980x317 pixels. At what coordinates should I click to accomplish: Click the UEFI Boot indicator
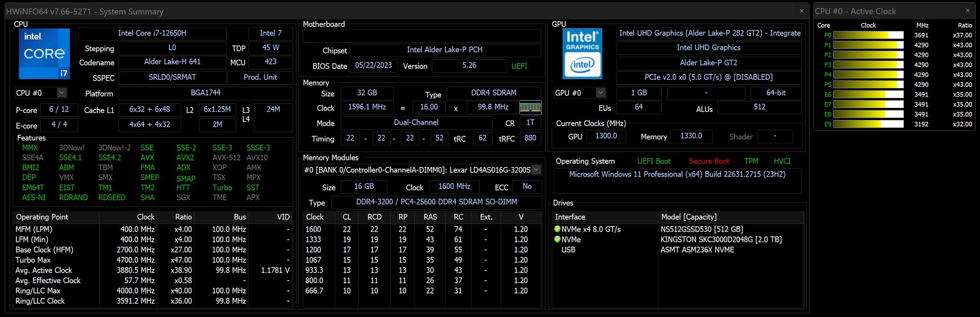[x=654, y=161]
